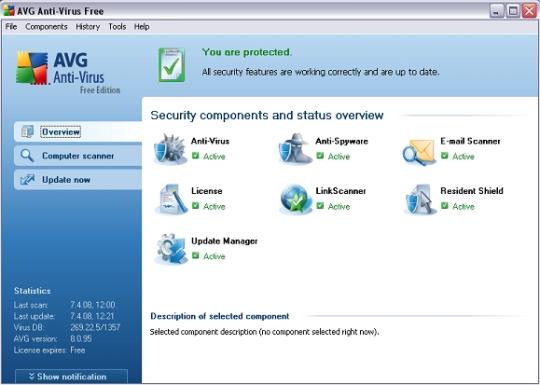The image size is (540, 385).
Task: Select the LinkScanner label
Action: pyautogui.click(x=341, y=191)
